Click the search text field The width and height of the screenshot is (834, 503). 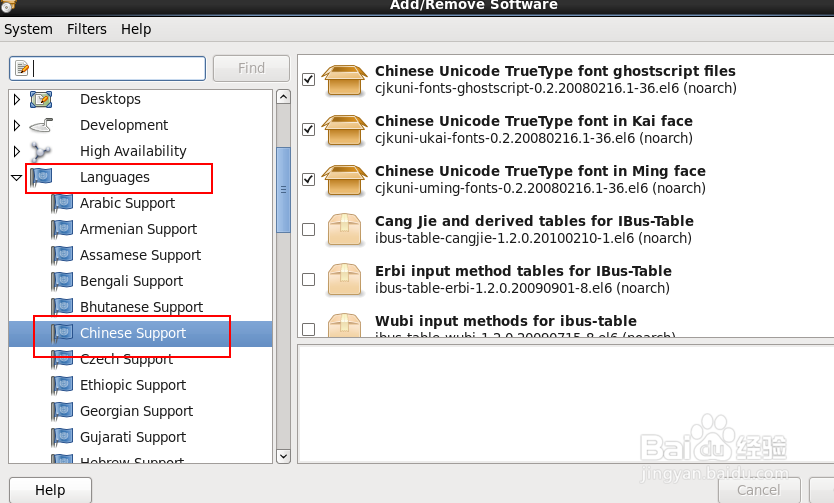click(107, 69)
